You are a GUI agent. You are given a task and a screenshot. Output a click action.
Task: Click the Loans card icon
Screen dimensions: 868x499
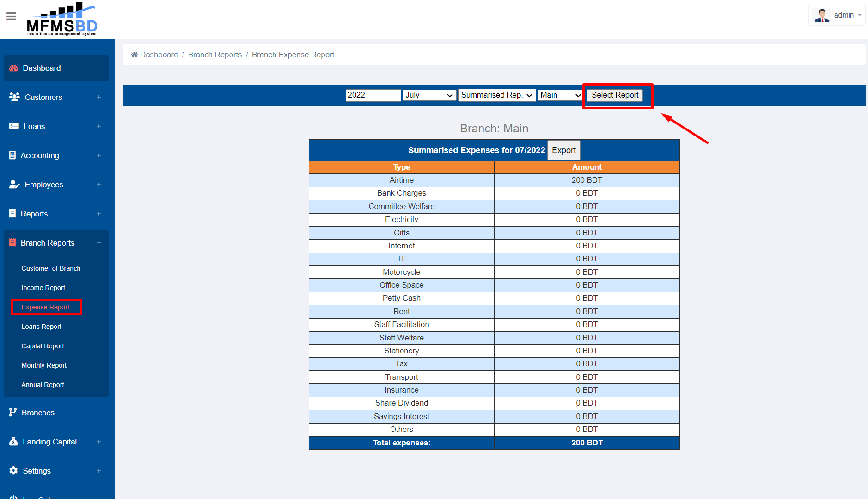click(14, 126)
